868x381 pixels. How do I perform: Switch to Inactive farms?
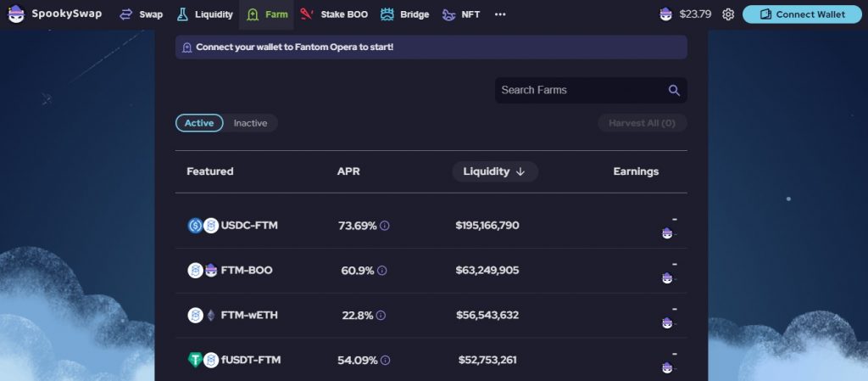(250, 123)
